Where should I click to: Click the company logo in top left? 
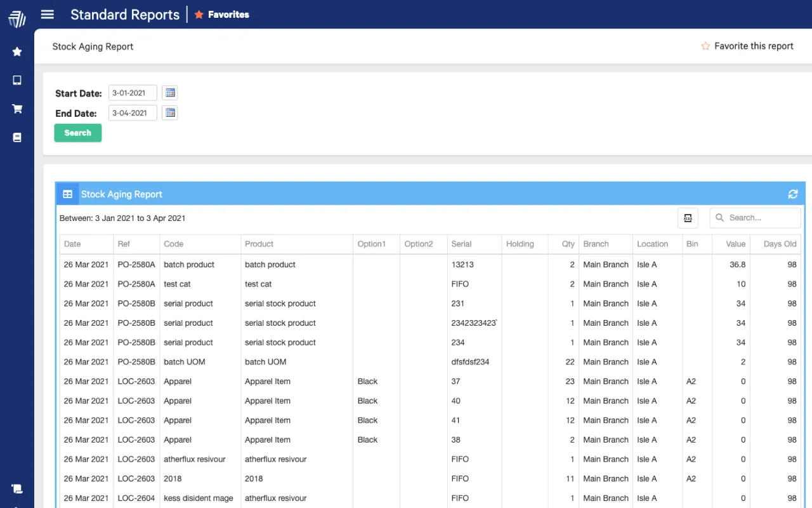[x=17, y=18]
